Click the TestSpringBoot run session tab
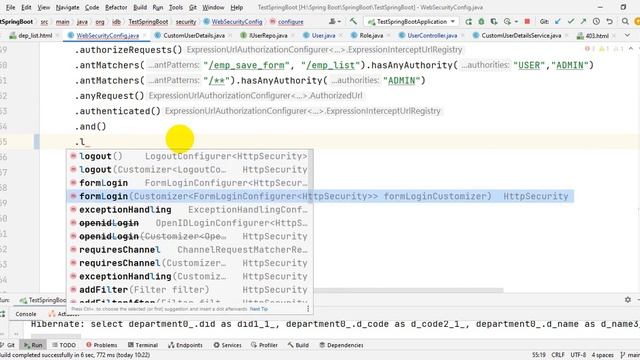640x360 pixels. (x=43, y=300)
